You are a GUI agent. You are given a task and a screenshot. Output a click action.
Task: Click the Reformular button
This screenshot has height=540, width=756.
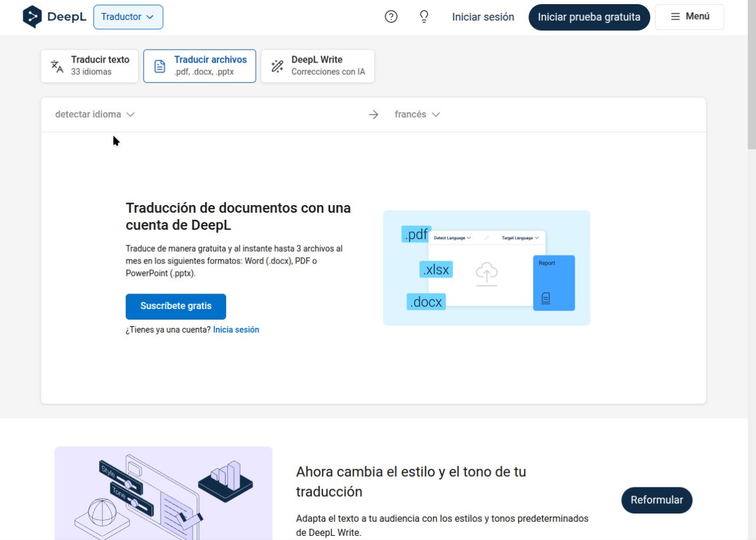[x=656, y=500]
